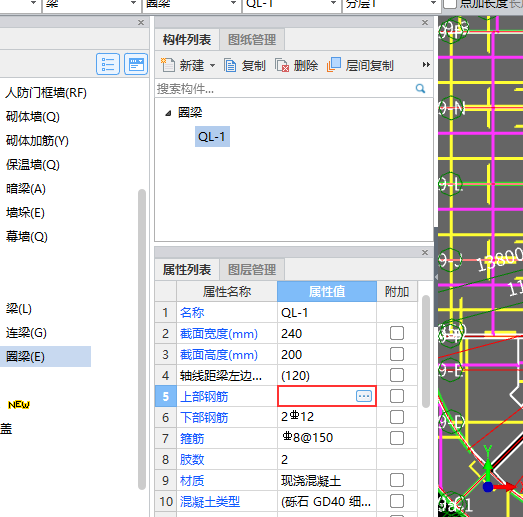
Task: Click 材质 value 现浇混凝土 cell
Action: coord(327,480)
